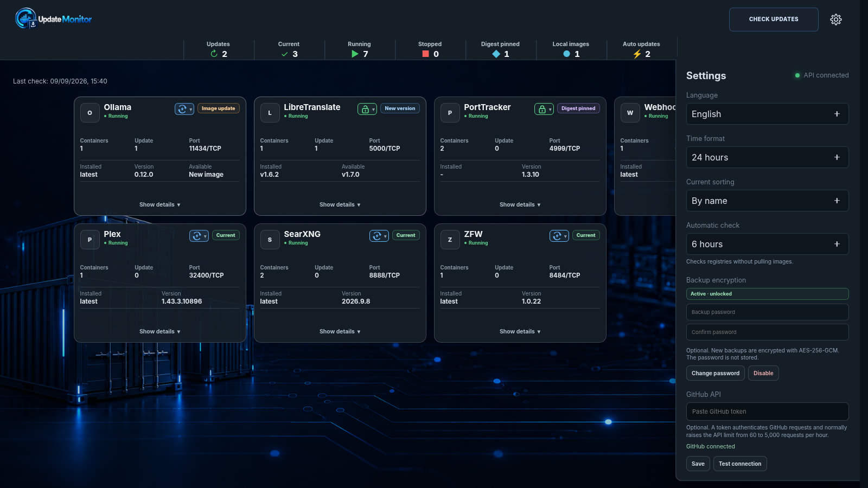Click the Image update badge on Ollama
868x488 pixels.
[x=219, y=108]
